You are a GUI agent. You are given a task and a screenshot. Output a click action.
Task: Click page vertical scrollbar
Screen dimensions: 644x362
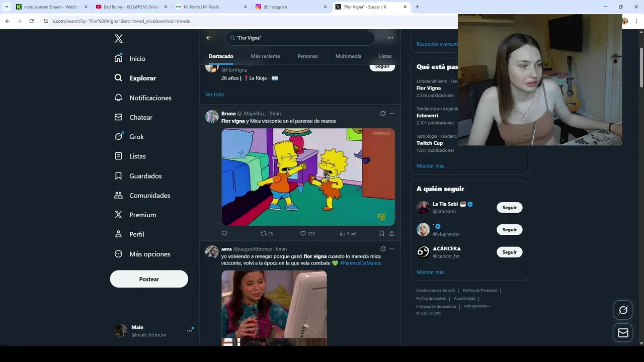click(x=641, y=67)
